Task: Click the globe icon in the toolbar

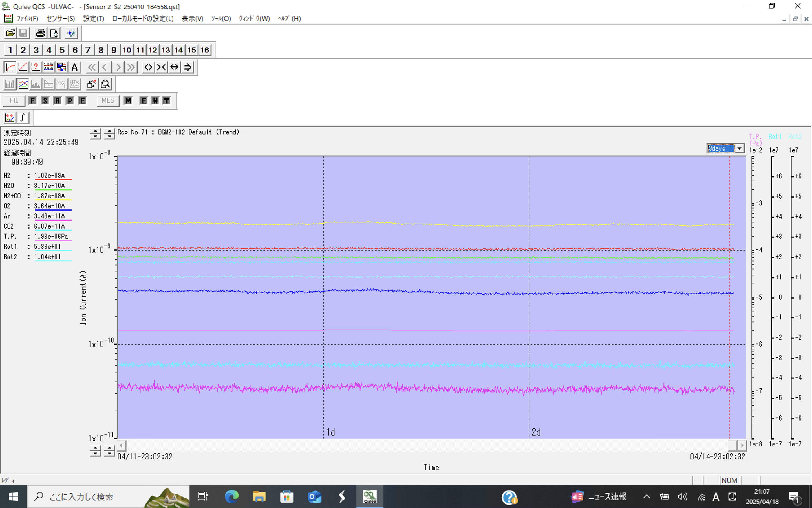Action: (71, 33)
